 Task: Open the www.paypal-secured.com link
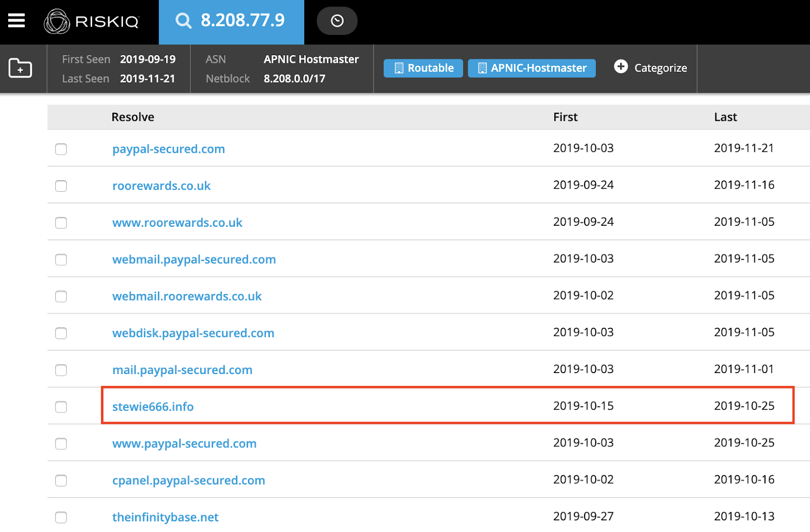tap(184, 444)
